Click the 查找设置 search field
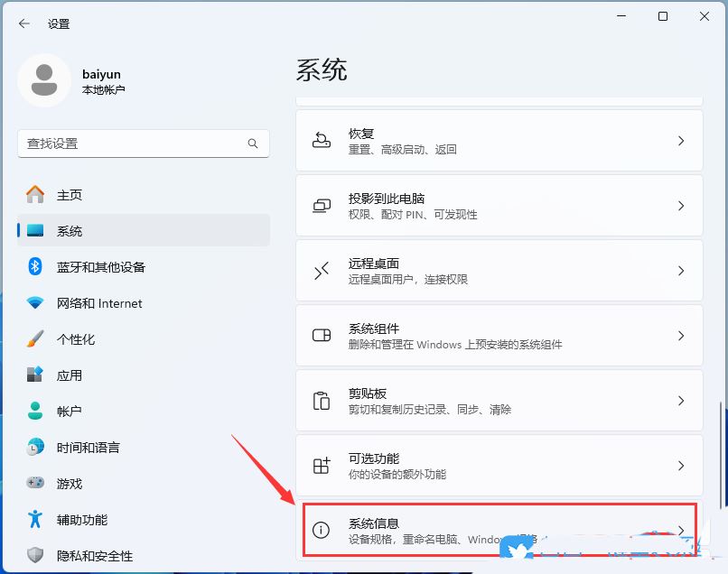The height and width of the screenshot is (574, 728). pyautogui.click(x=143, y=143)
